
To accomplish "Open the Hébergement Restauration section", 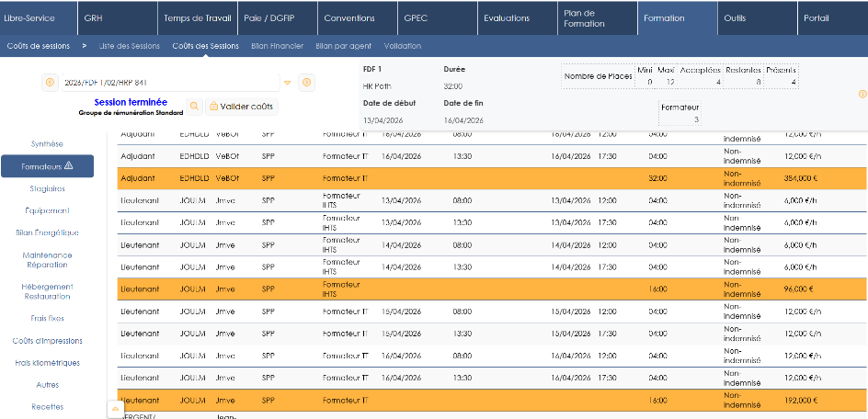I will 47,291.
